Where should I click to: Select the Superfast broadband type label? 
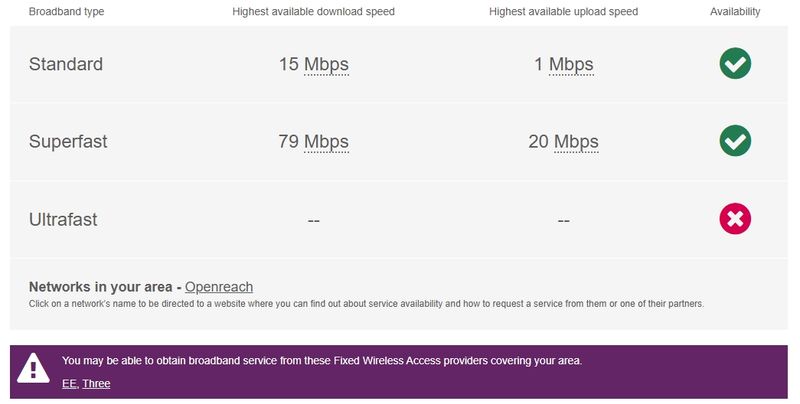68,141
